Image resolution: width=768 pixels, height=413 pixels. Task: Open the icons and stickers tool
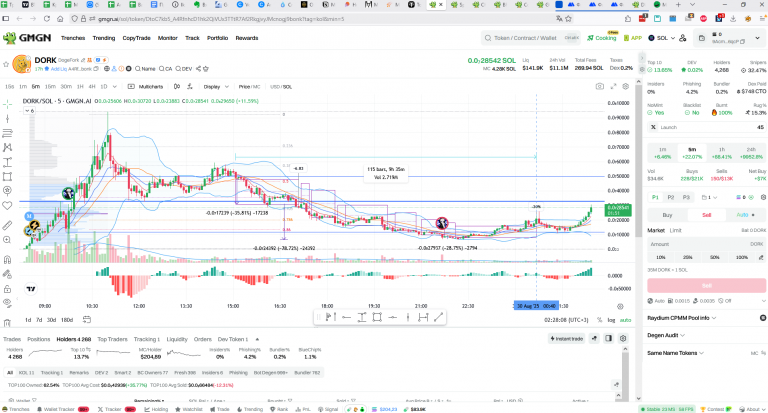[7, 191]
